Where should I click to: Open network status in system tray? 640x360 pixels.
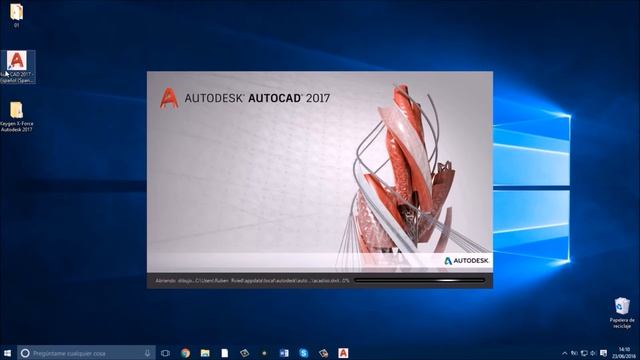(584, 353)
